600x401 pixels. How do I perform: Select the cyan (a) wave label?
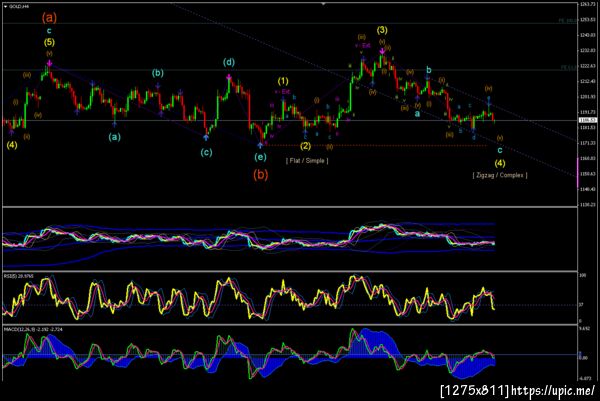pyautogui.click(x=114, y=137)
